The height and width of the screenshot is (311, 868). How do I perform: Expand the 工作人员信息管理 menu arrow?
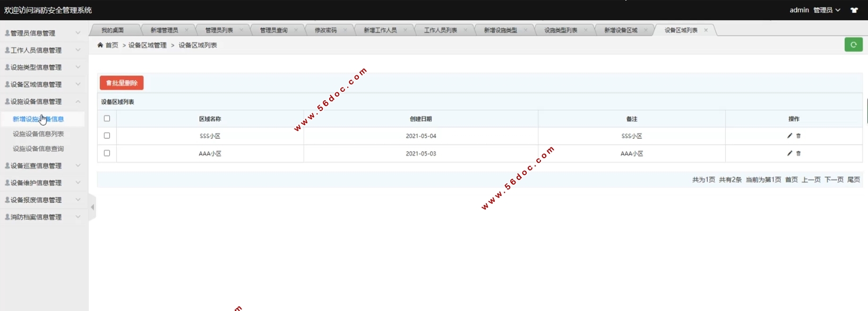click(78, 50)
